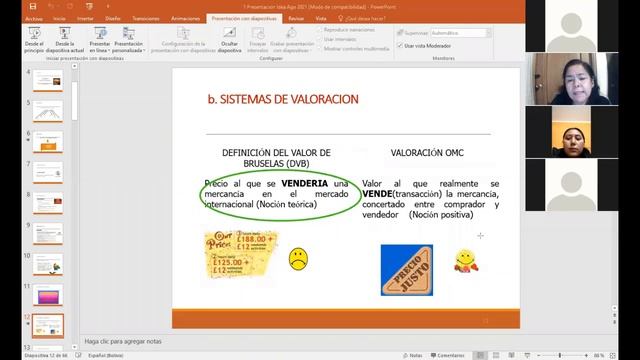Viewport: 640px width, 360px height.
Task: Click the Español (Bolivia) language indicator
Action: [x=105, y=356]
